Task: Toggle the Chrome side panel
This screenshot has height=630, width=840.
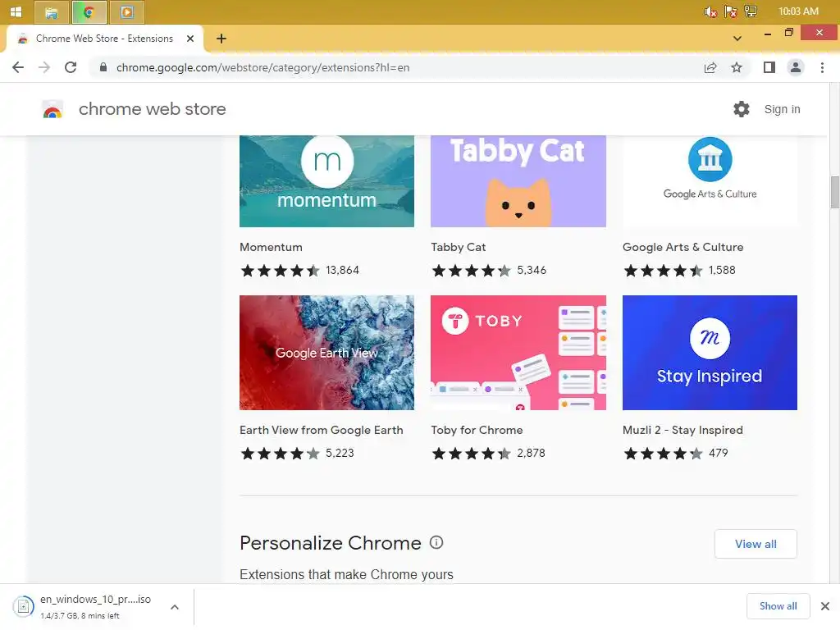Action: (769, 67)
